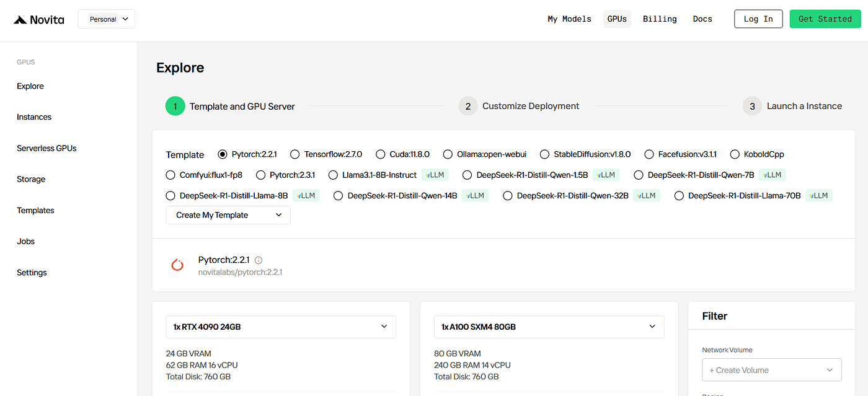This screenshot has width=868, height=396.
Task: Click the Launch a Instance step label
Action: click(804, 106)
